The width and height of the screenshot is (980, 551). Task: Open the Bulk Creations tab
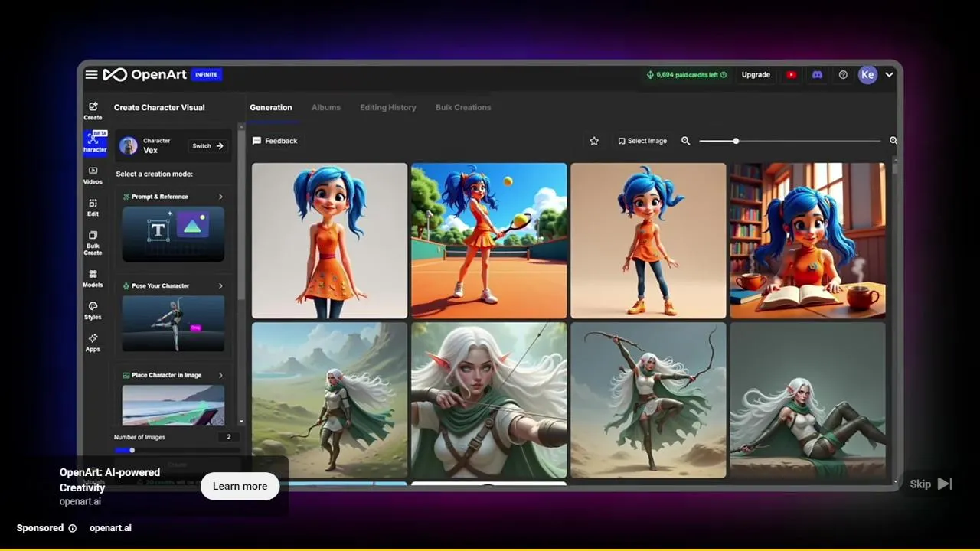click(463, 107)
